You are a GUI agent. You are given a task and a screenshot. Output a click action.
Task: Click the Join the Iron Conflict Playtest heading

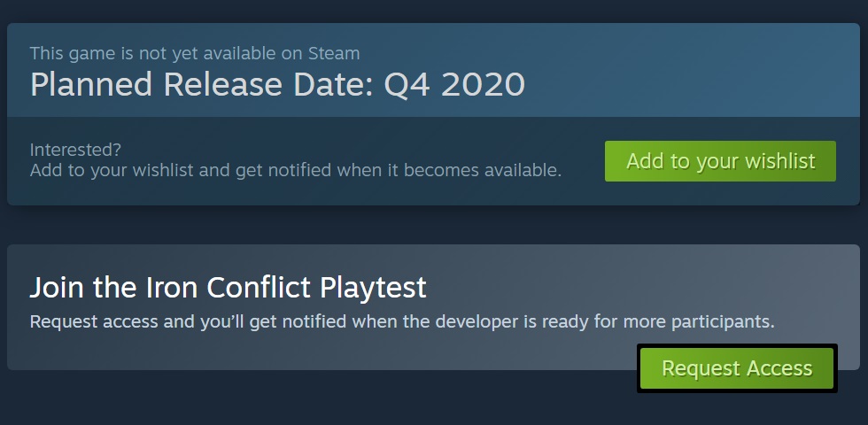point(228,287)
